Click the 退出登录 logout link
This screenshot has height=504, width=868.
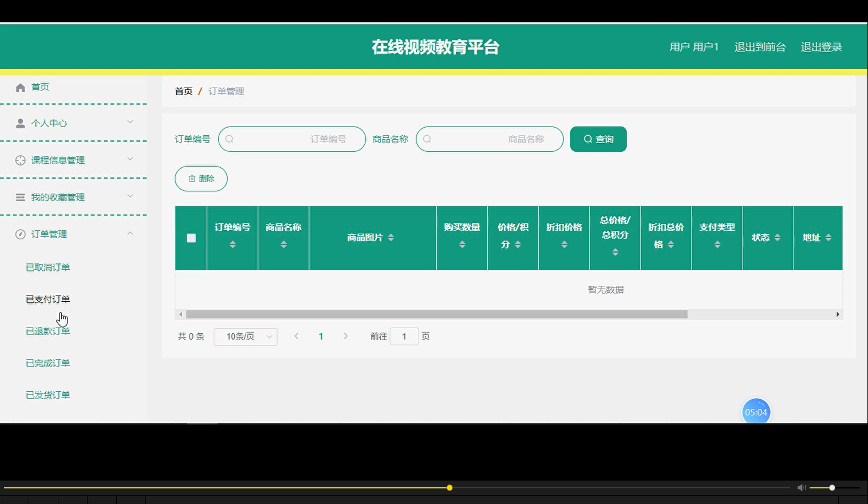822,46
